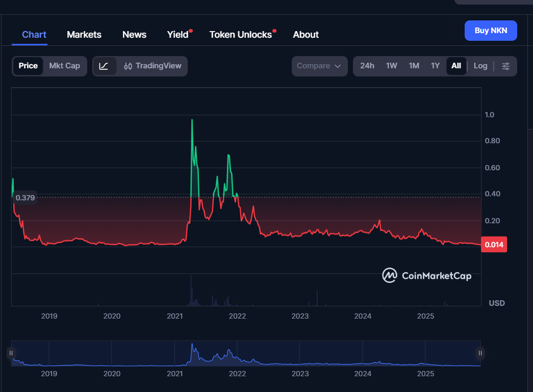Select the line chart icon
This screenshot has width=533, height=392.
pyautogui.click(x=104, y=66)
